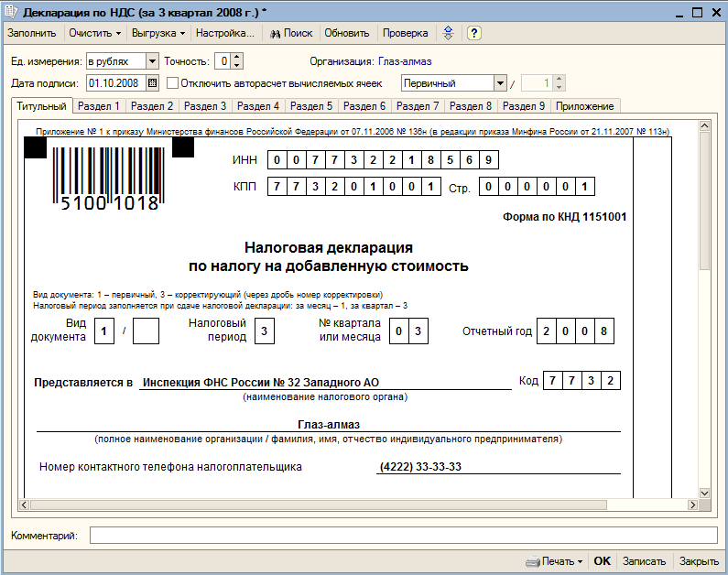728x575 pixels.
Task: Decrease the Точность precision value
Action: [x=237, y=65]
